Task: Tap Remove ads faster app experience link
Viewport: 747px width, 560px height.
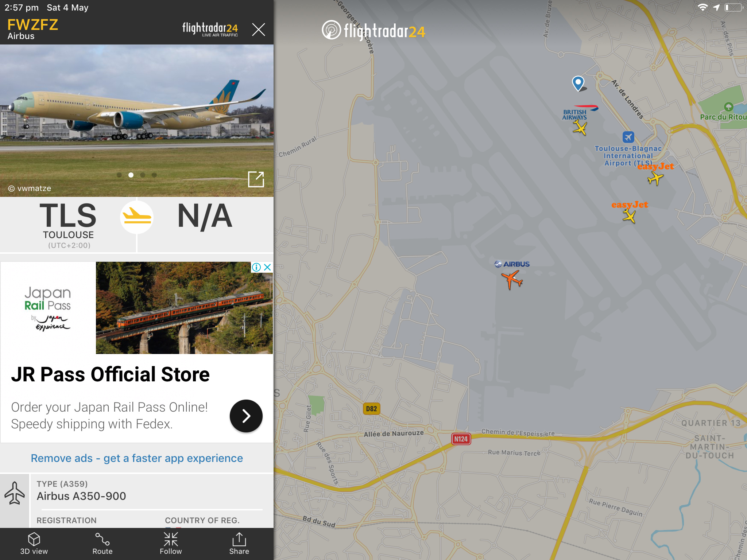Action: 137,458
